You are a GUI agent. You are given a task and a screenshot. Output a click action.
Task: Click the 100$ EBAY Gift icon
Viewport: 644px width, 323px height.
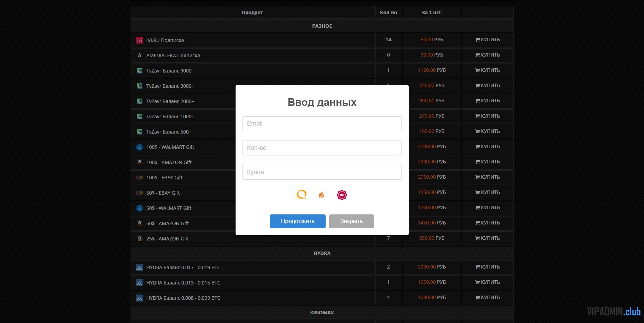pyautogui.click(x=140, y=178)
